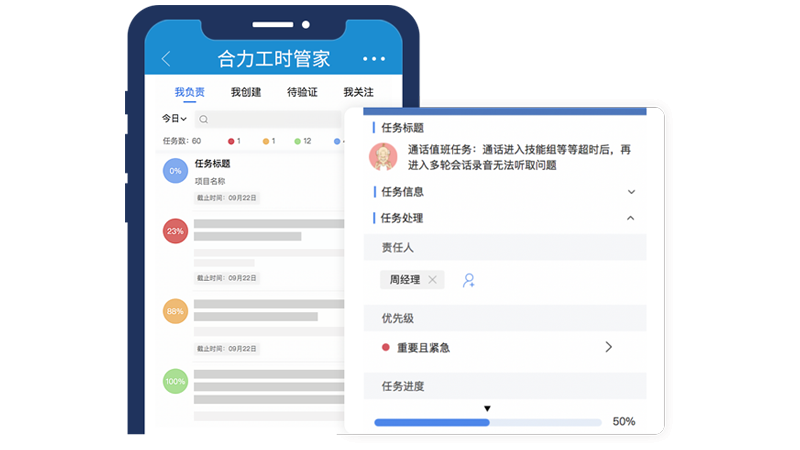Click the task owner avatar image
This screenshot has width=800, height=450.
point(383,157)
